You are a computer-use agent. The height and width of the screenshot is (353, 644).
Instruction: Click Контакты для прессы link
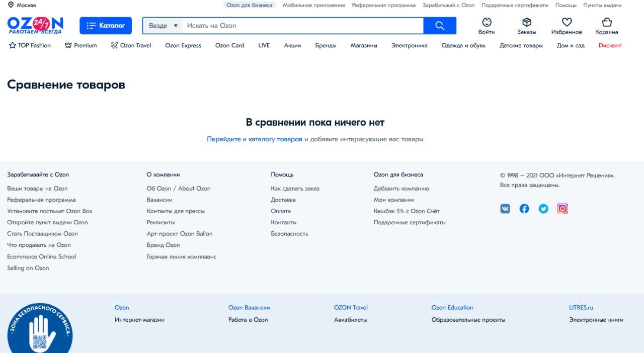(x=176, y=211)
